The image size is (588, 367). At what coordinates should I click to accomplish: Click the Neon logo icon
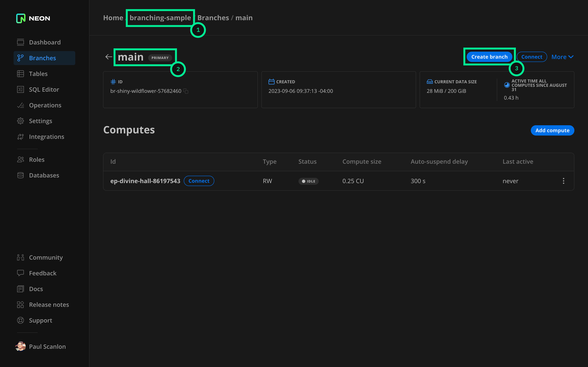pos(21,18)
